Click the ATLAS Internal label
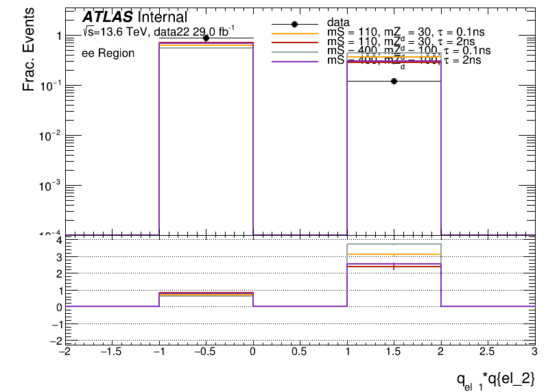 tap(134, 18)
